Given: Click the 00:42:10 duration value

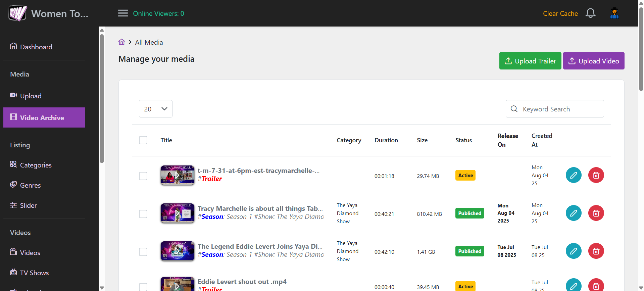Looking at the screenshot, I should coord(384,252).
